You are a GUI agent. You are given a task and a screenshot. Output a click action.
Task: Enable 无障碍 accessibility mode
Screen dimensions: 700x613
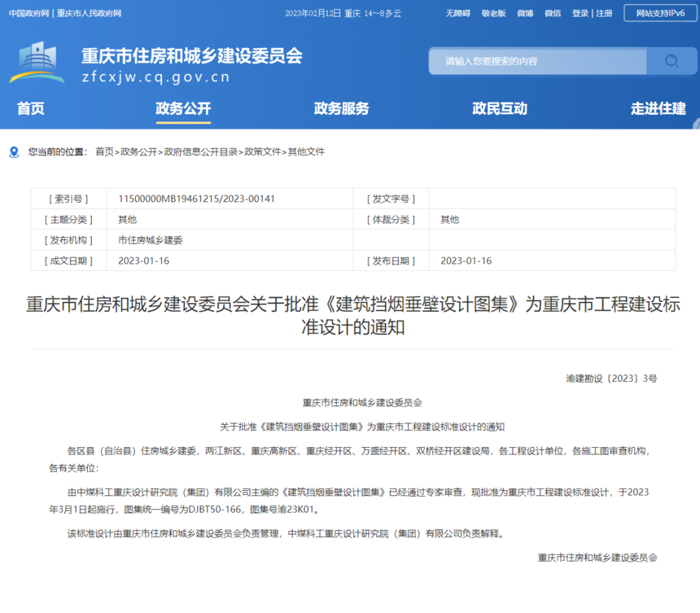pos(457,13)
